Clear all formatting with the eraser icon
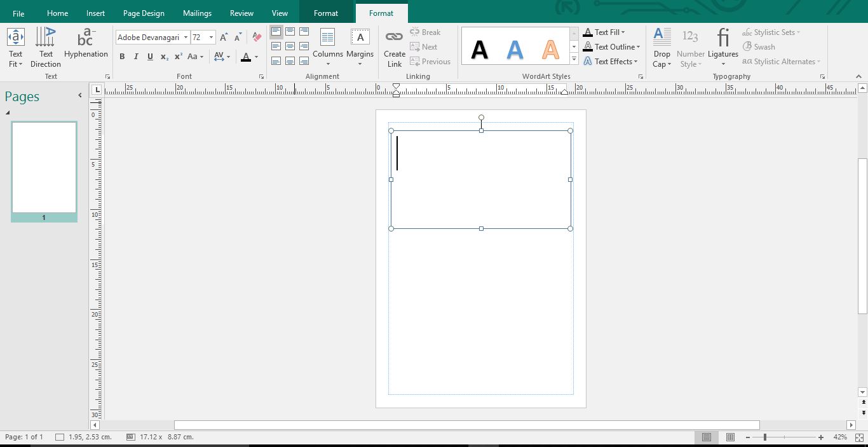The width and height of the screenshot is (868, 447). [x=257, y=38]
